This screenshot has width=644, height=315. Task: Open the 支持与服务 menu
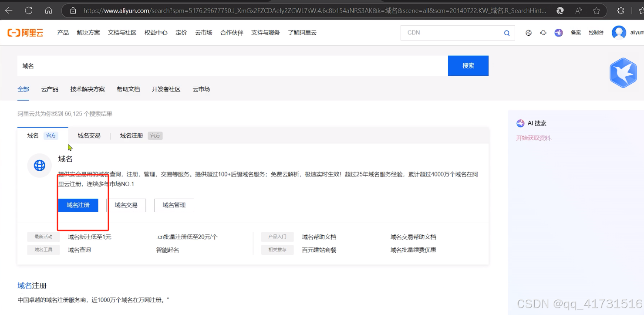(266, 33)
